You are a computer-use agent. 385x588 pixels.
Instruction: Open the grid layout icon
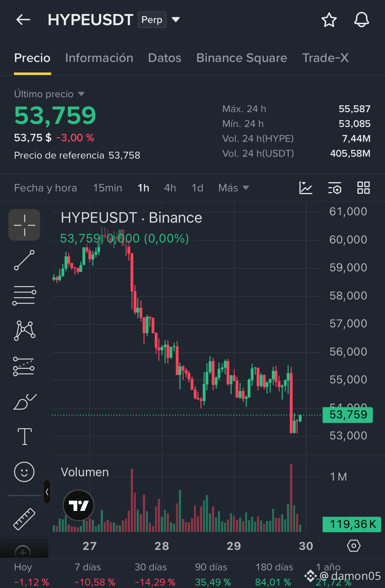[x=364, y=188]
